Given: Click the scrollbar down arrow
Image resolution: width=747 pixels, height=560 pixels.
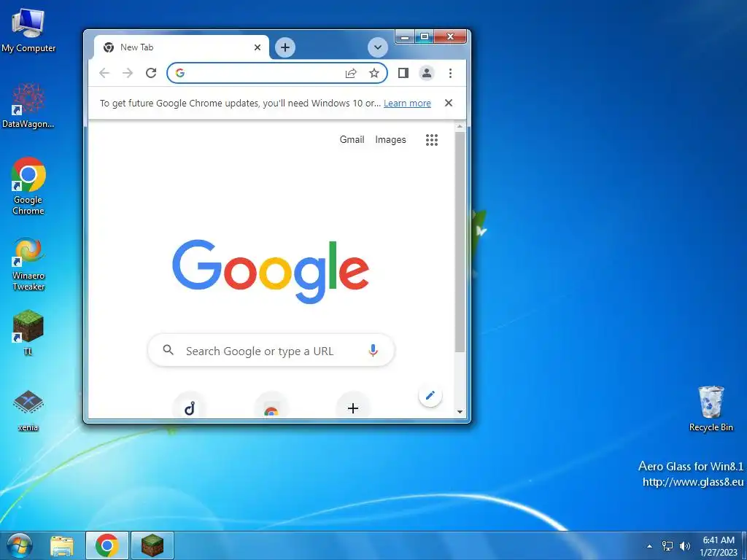Looking at the screenshot, I should tap(460, 412).
